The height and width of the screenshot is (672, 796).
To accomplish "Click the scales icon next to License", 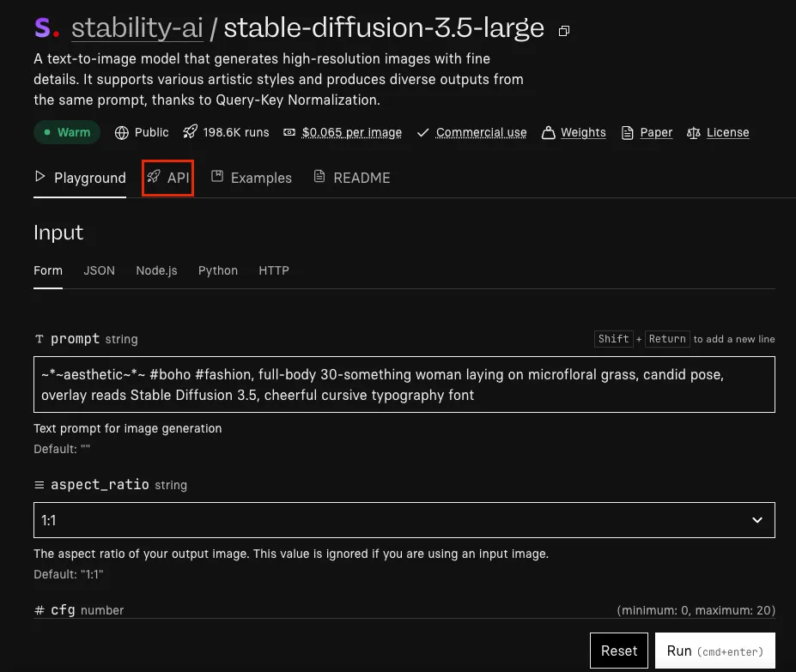I will tap(692, 132).
